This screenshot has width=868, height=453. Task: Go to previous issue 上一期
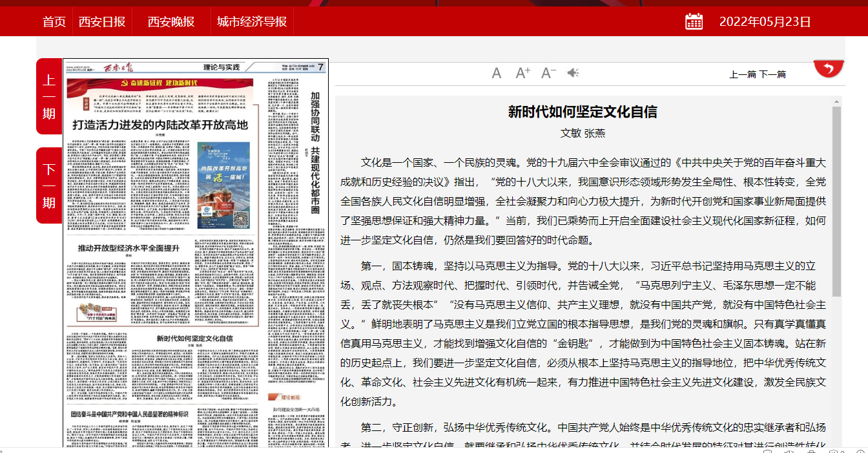(49, 96)
